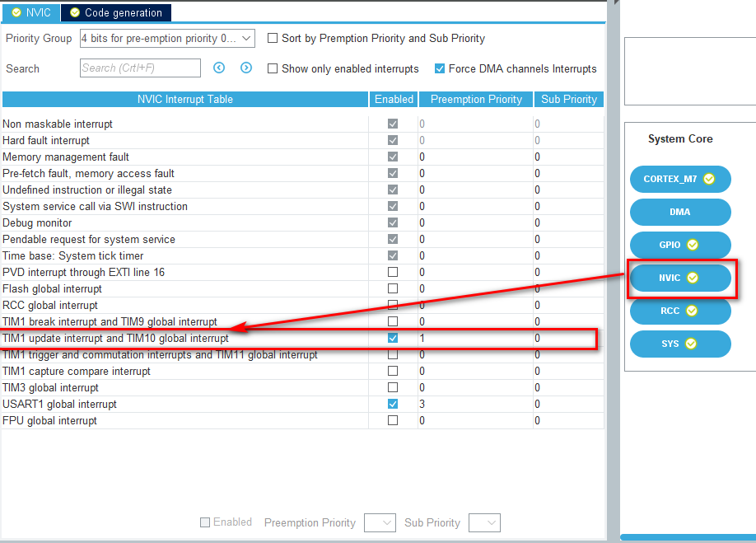Select the TIM3 global interrupt row
This screenshot has height=543, width=756.
tap(303, 388)
